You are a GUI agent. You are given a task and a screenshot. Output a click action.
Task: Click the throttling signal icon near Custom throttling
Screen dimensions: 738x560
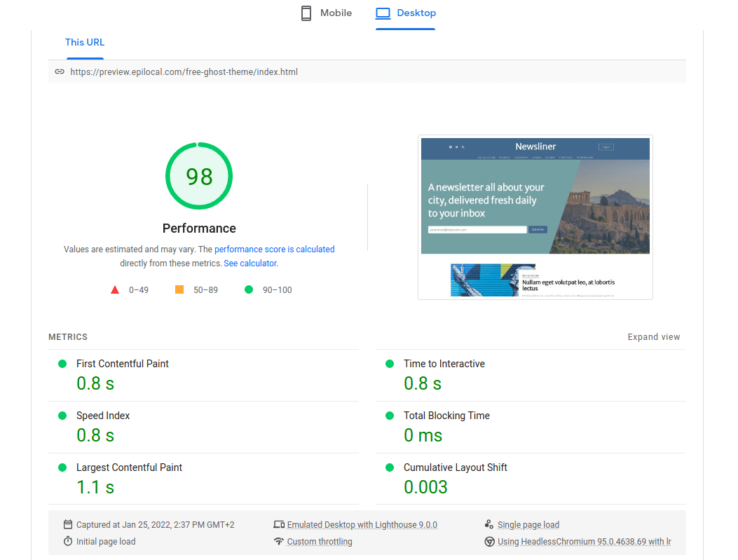[278, 541]
